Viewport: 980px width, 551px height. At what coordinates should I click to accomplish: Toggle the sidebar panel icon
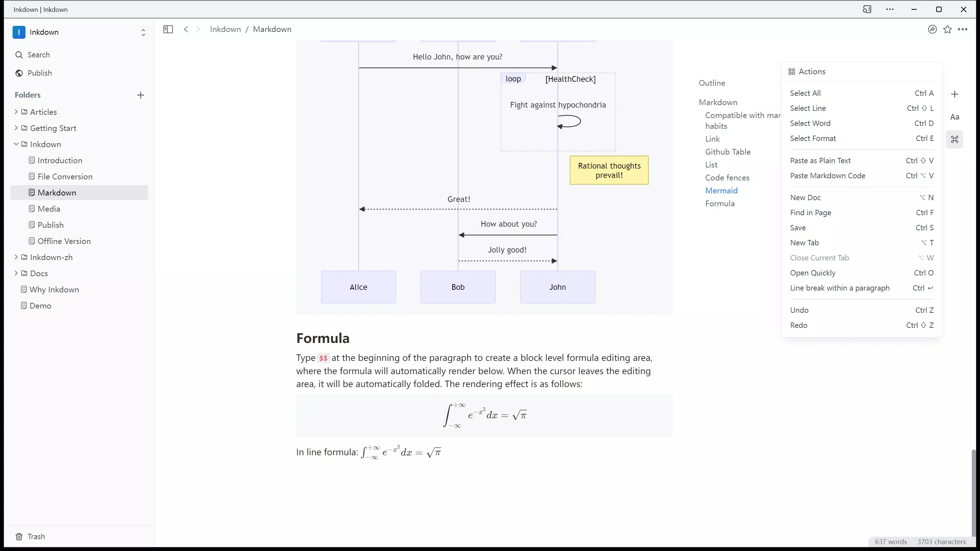pyautogui.click(x=168, y=29)
